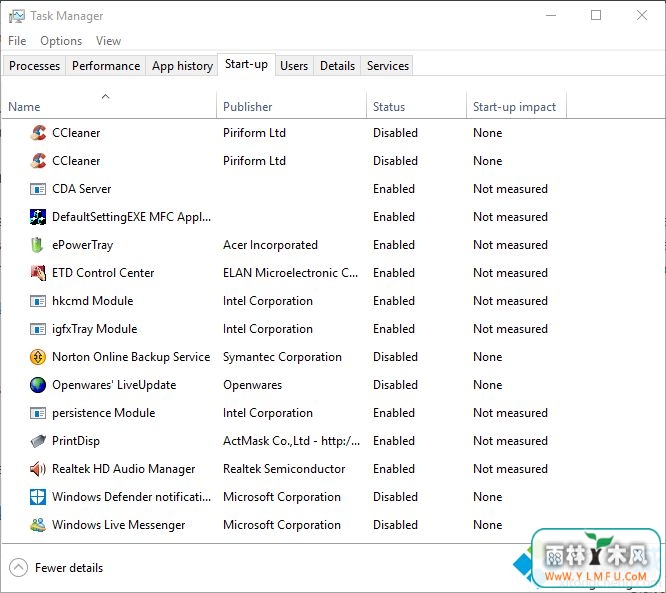The image size is (666, 593).
Task: Click the Fewer details label
Action: coord(69,568)
